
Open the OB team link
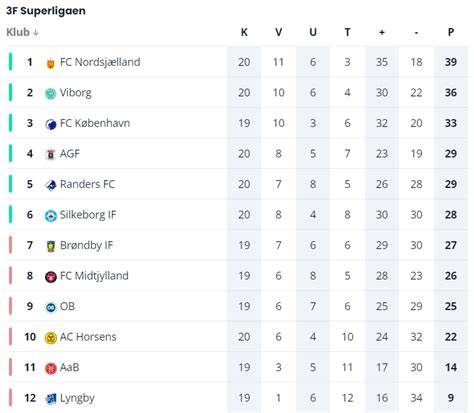point(67,306)
